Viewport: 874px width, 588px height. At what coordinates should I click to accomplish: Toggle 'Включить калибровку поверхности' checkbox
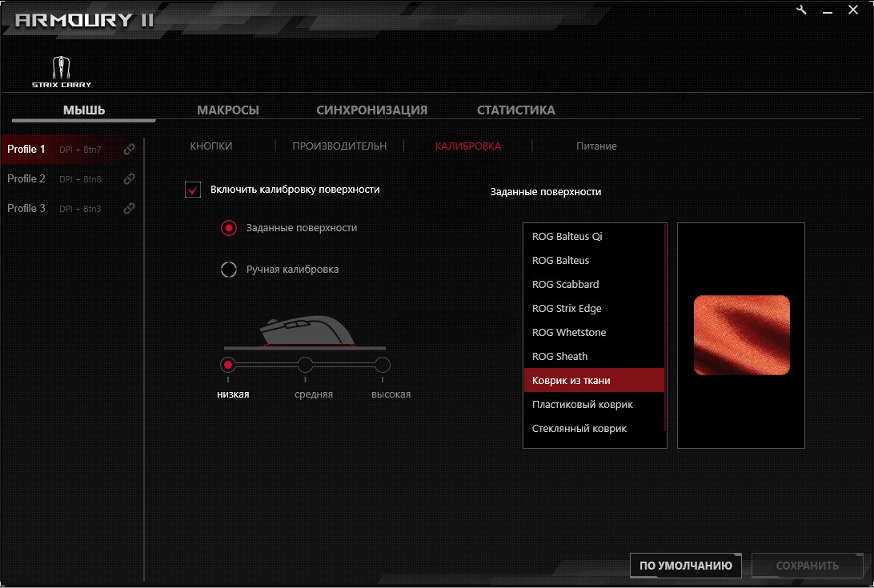pyautogui.click(x=193, y=190)
